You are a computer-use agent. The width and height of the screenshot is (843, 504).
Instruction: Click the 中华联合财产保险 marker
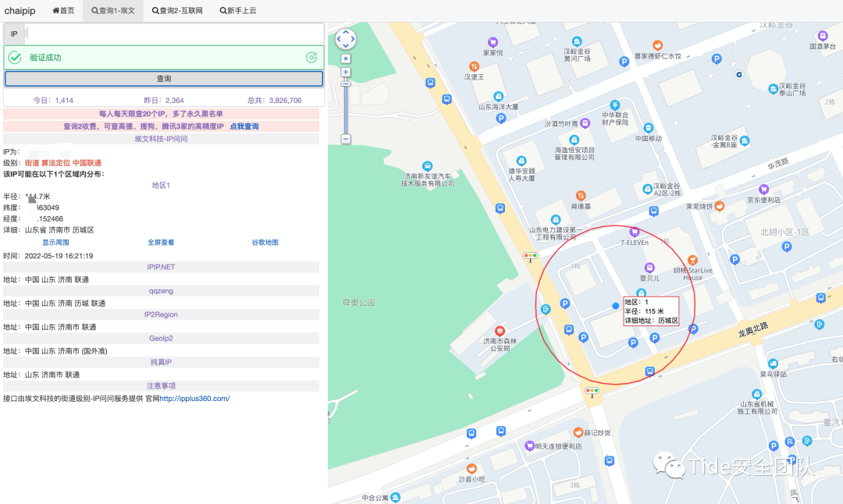(615, 105)
